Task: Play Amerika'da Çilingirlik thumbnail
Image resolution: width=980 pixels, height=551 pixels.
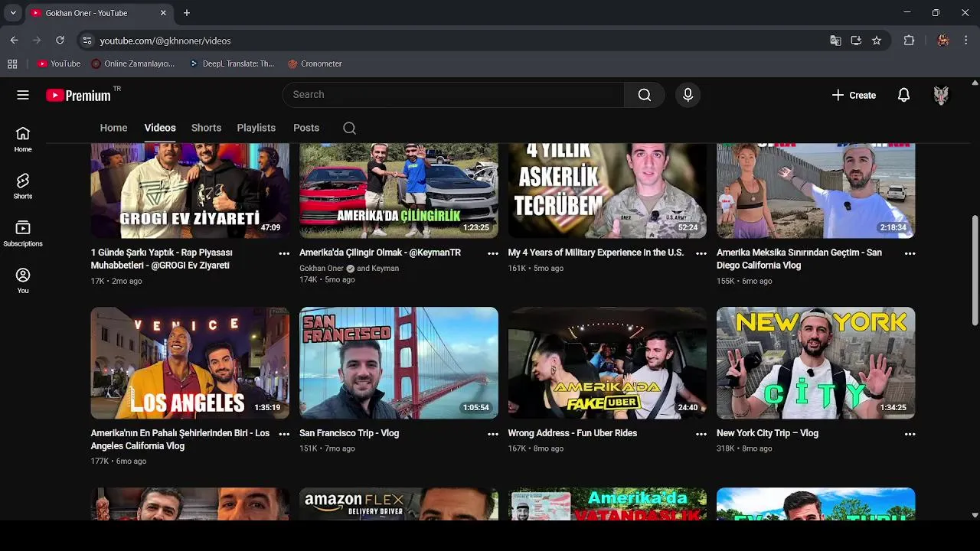Action: [399, 191]
